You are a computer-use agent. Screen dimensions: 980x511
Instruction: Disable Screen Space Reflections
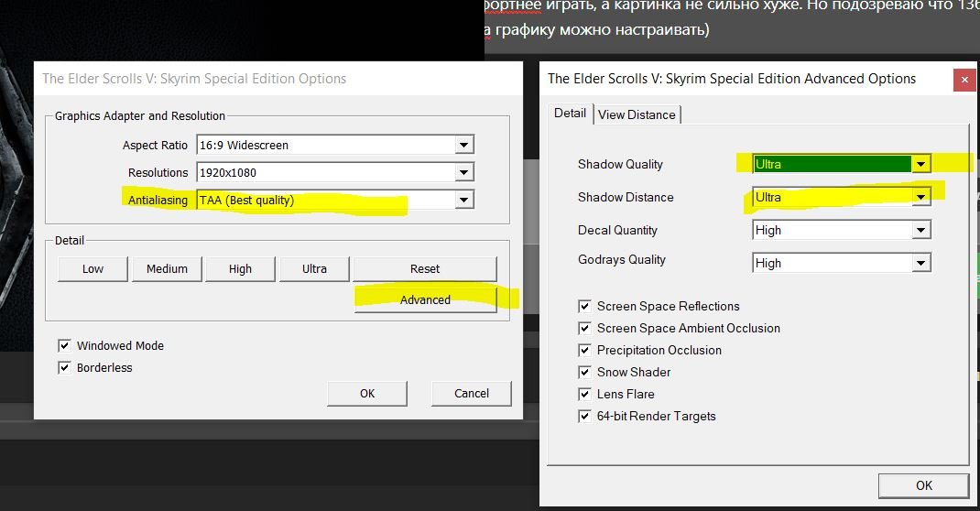tap(584, 307)
